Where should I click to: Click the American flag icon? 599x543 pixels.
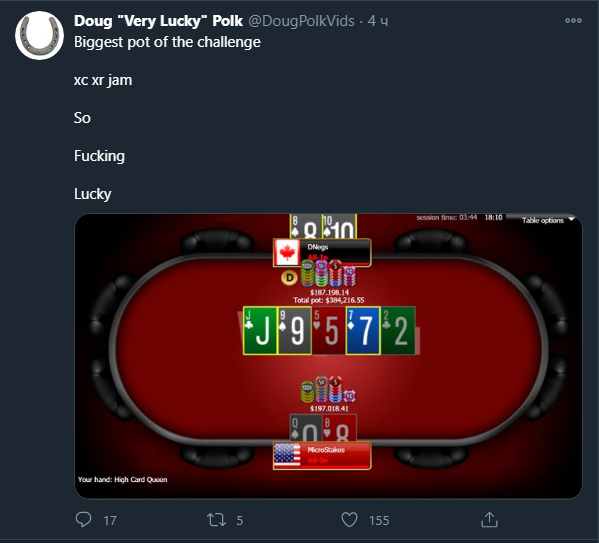click(287, 455)
